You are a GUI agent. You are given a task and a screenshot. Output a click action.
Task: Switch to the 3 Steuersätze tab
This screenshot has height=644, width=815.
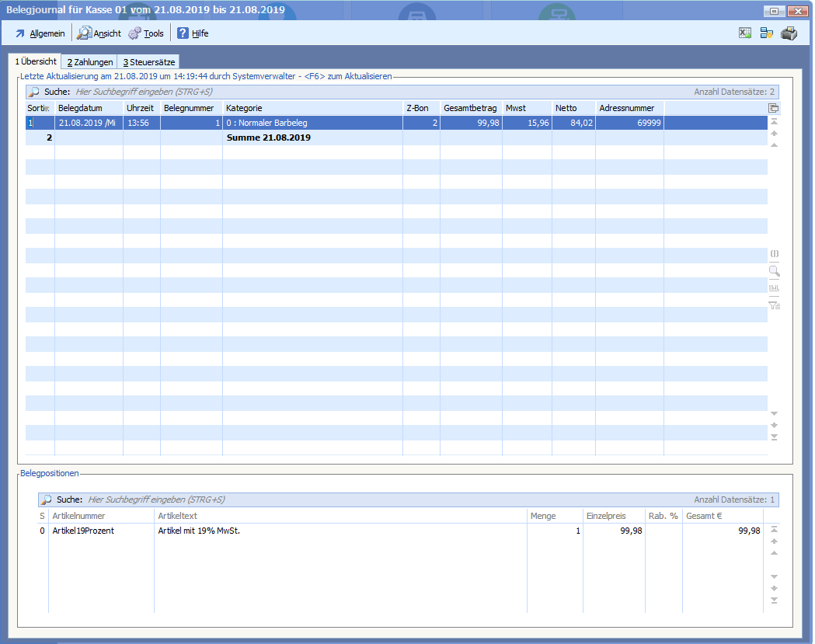tap(148, 62)
